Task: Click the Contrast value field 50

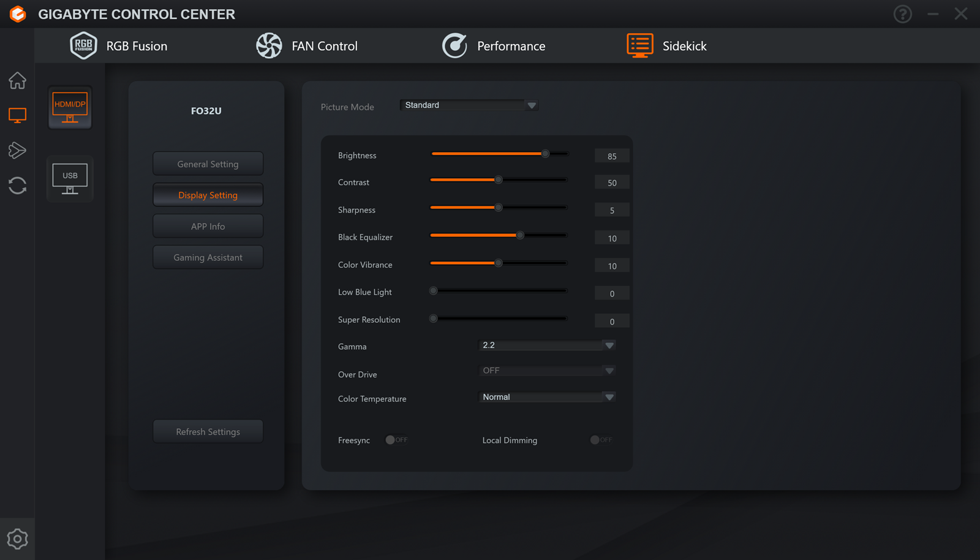Action: click(x=612, y=183)
